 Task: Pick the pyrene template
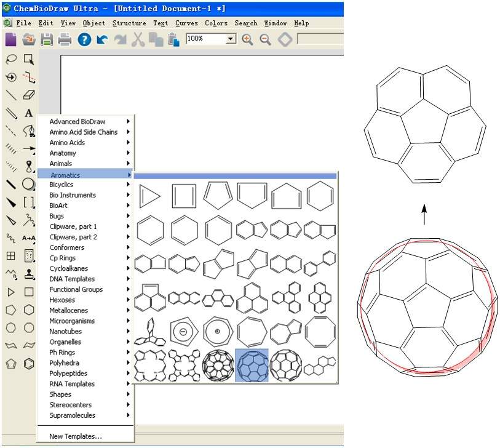pyautogui.click(x=320, y=298)
